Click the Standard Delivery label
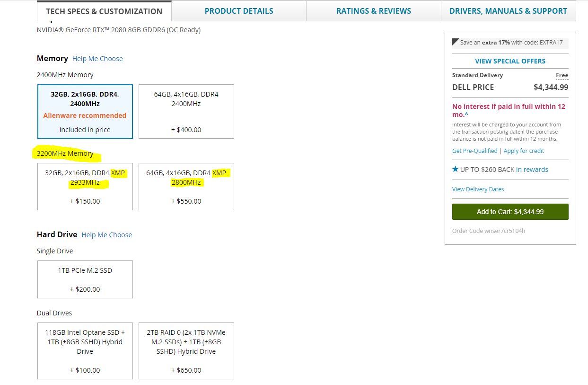The height and width of the screenshot is (385, 588). coord(477,75)
